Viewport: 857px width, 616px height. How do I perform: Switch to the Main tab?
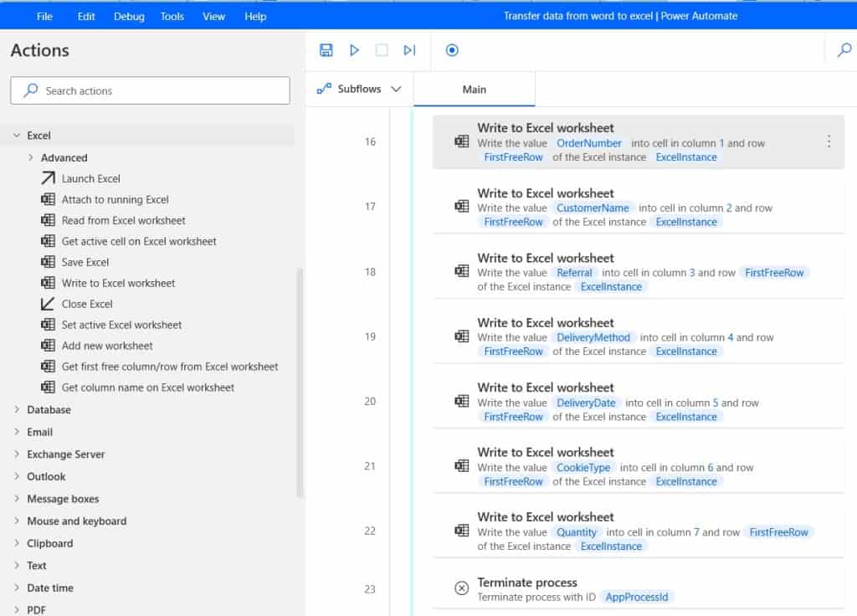pos(474,90)
